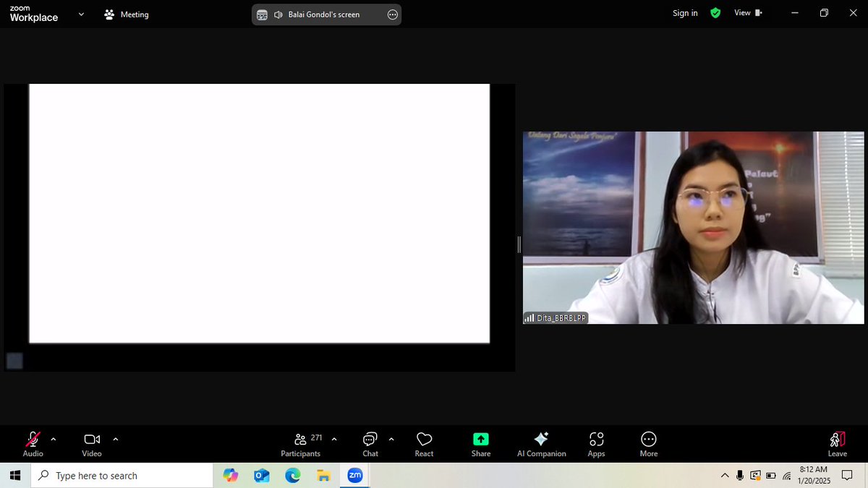
Task: Open File Explorer from the taskbar
Action: pos(324,476)
